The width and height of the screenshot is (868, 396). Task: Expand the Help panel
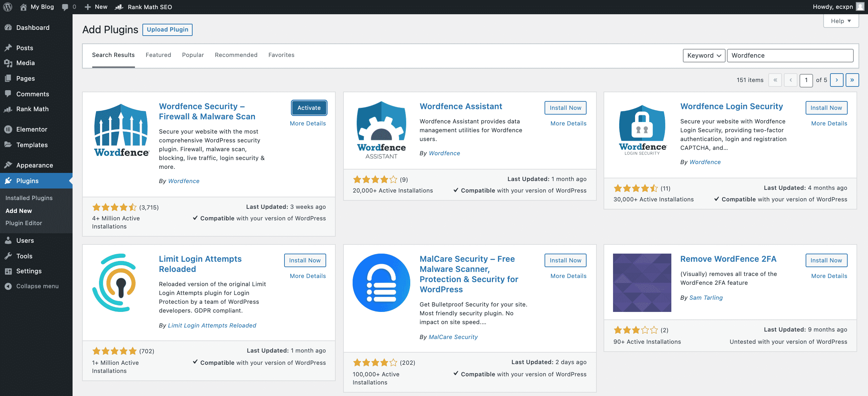[841, 21]
